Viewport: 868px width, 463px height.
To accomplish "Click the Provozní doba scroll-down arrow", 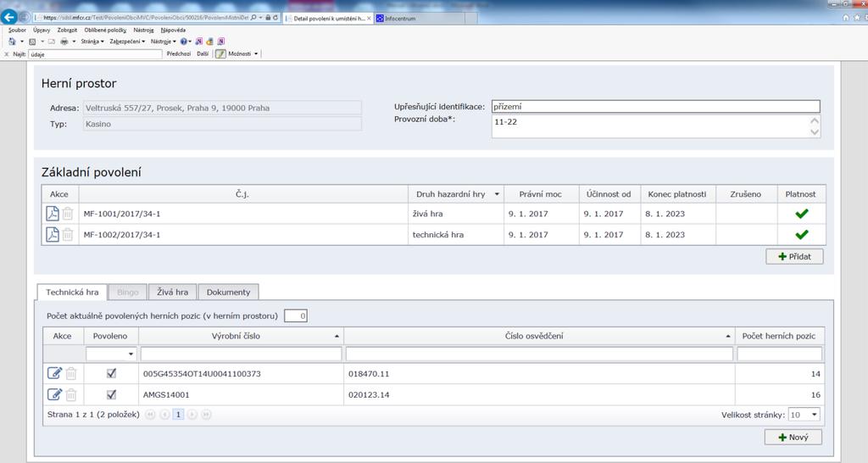I will pyautogui.click(x=815, y=132).
